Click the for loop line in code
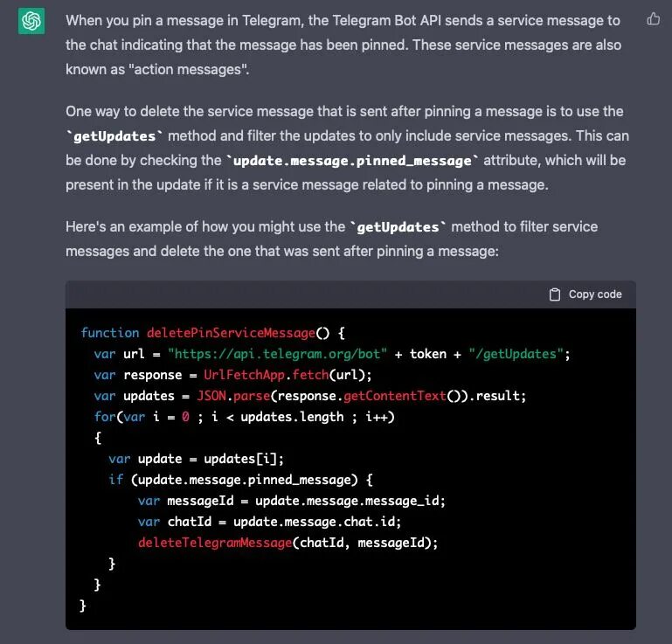Image resolution: width=672 pixels, height=644 pixels. point(245,417)
